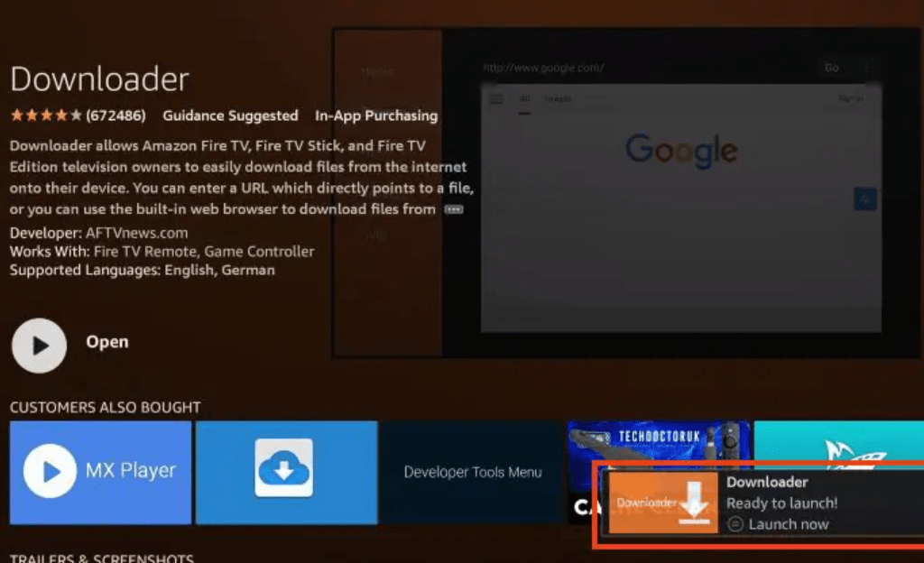
Task: Click the Google logo in preview screenshot
Action: pyautogui.click(x=680, y=150)
